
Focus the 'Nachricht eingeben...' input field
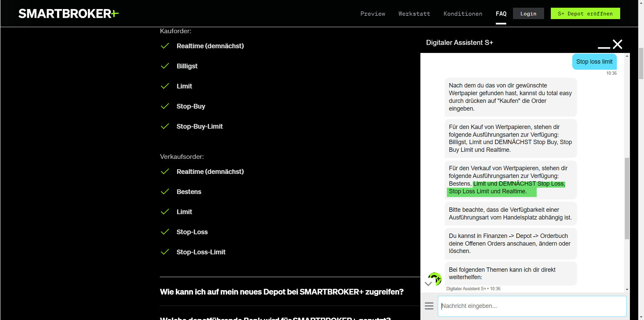(532, 306)
